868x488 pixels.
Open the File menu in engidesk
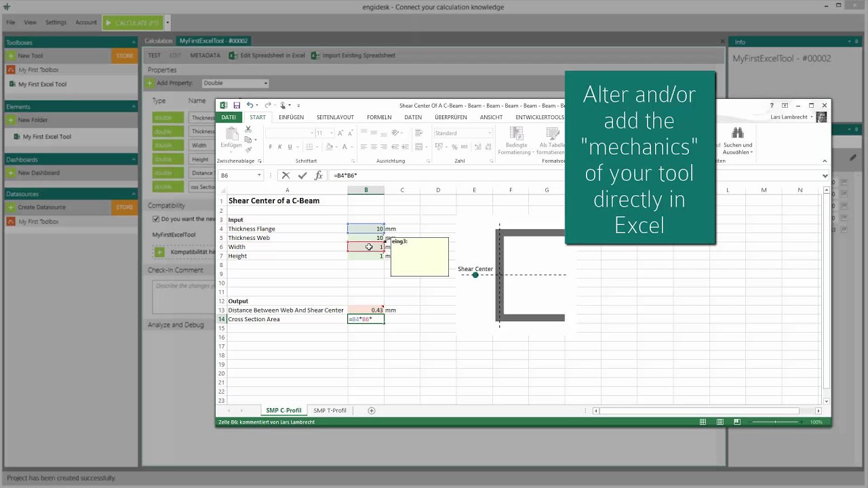[11, 22]
